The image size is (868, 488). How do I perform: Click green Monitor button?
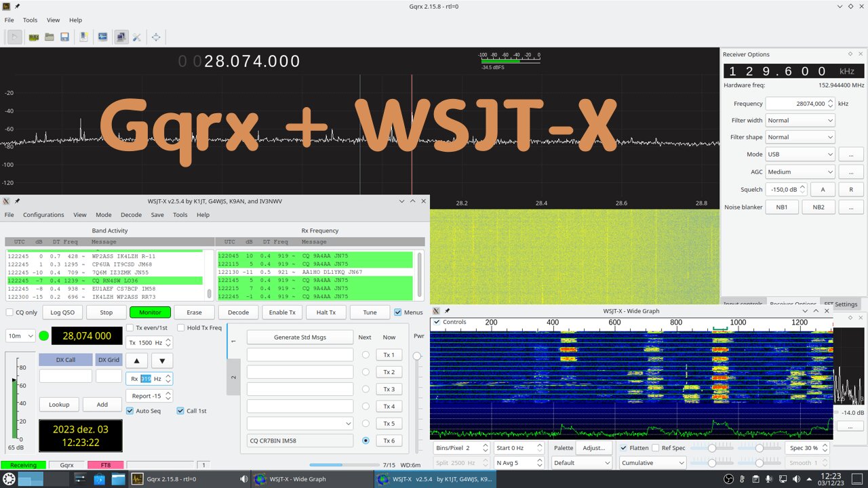pyautogui.click(x=150, y=312)
